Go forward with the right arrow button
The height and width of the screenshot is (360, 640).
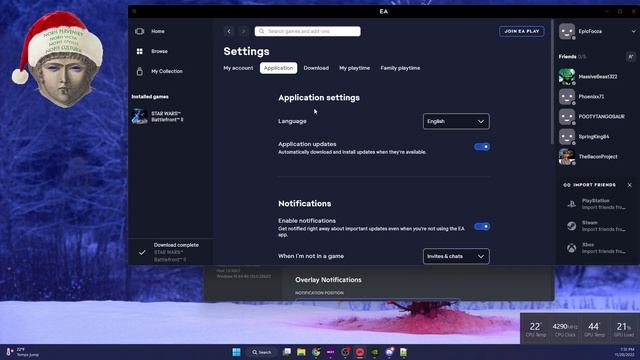[x=243, y=31]
